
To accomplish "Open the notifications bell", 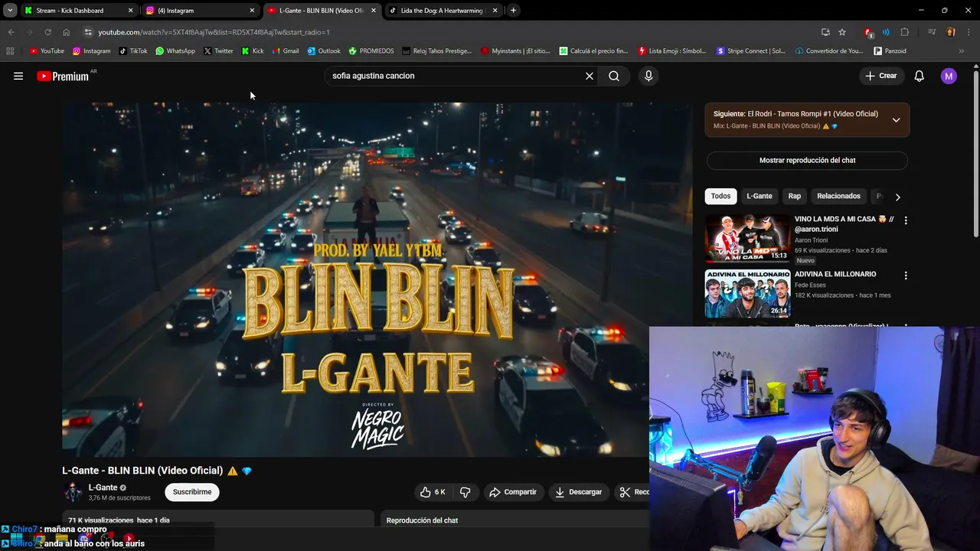I will [920, 76].
